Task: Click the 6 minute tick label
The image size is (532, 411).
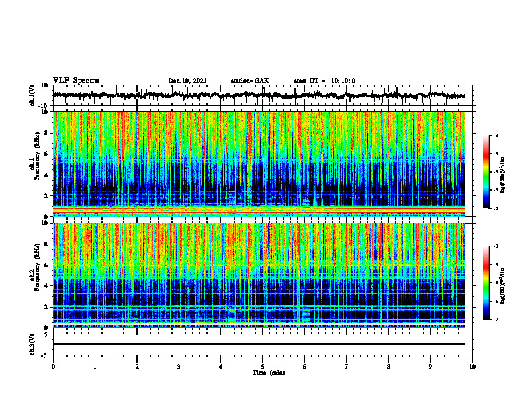Action: [x=305, y=367]
